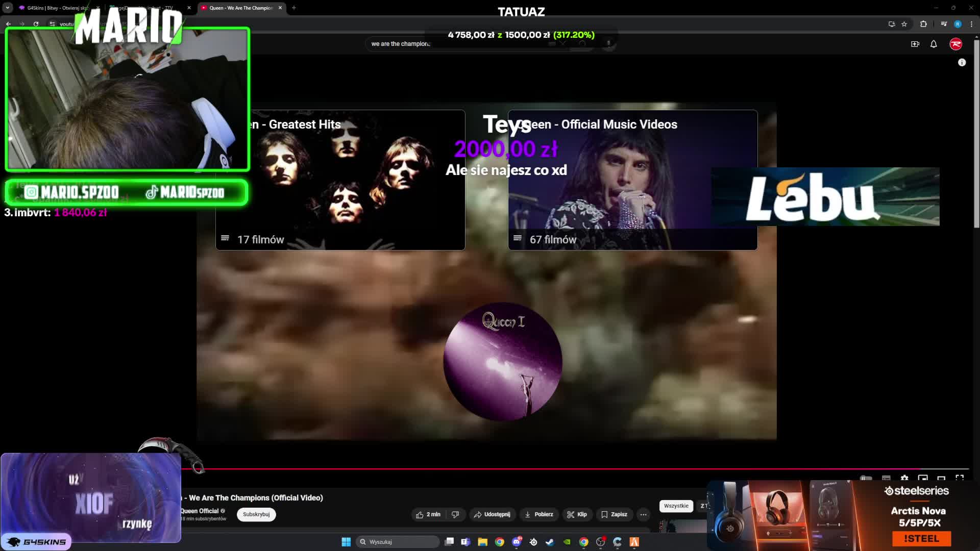
Task: Toggle subtitles in the player controls
Action: (886, 479)
